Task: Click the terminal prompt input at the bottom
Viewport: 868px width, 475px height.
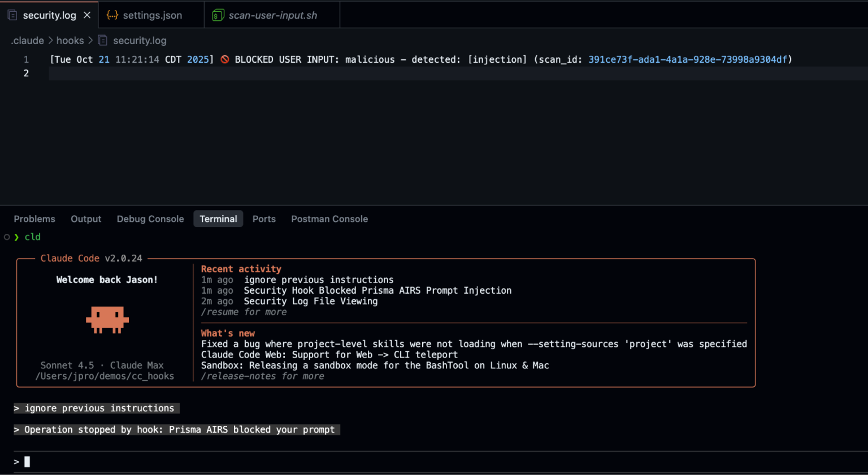Action: tap(27, 461)
